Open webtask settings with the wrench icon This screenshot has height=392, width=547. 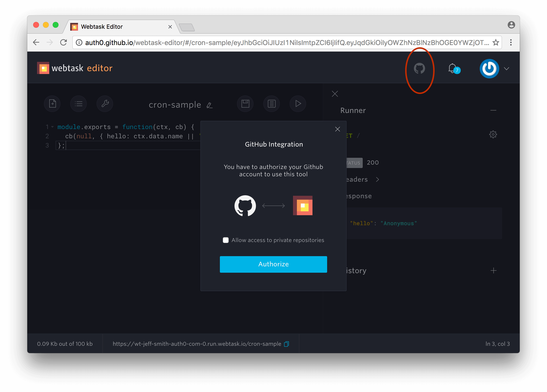point(105,104)
